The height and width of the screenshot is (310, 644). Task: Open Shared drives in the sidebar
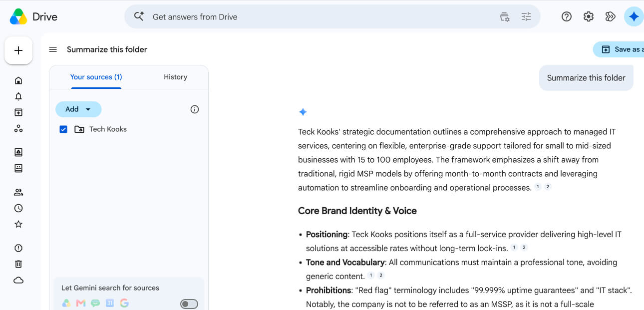(x=18, y=168)
